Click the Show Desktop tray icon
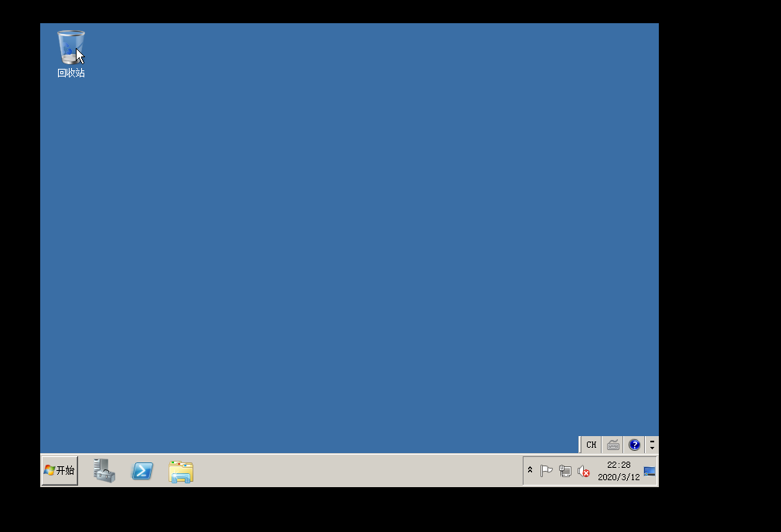This screenshot has width=781, height=532. click(650, 471)
